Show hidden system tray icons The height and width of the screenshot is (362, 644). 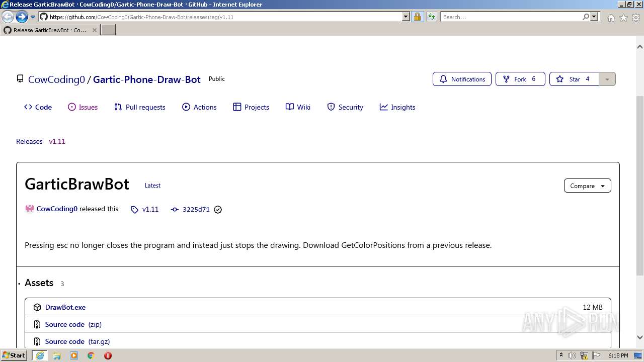[x=561, y=355]
